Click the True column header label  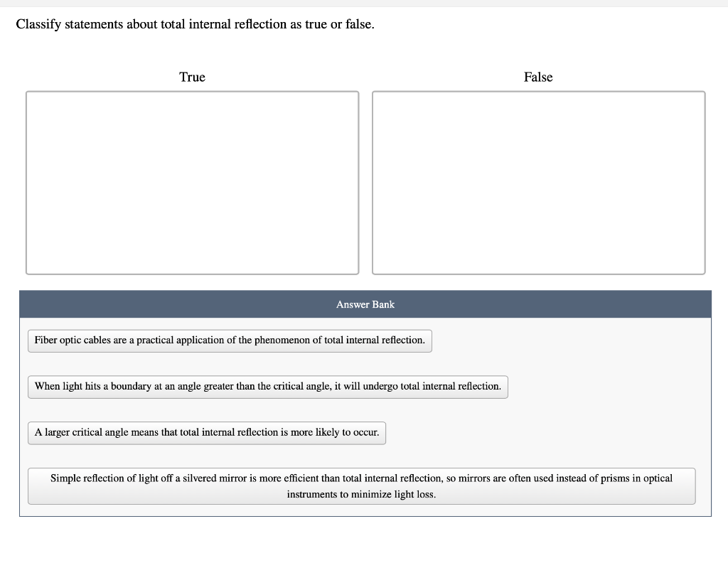tap(192, 77)
